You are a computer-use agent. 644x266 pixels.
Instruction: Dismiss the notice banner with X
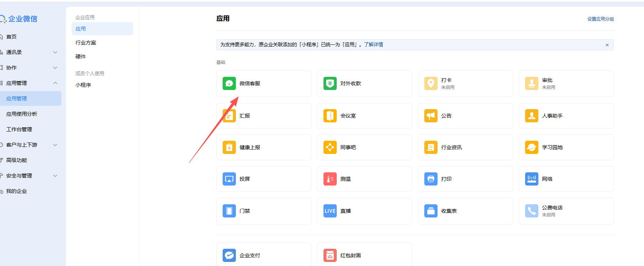[x=607, y=45]
